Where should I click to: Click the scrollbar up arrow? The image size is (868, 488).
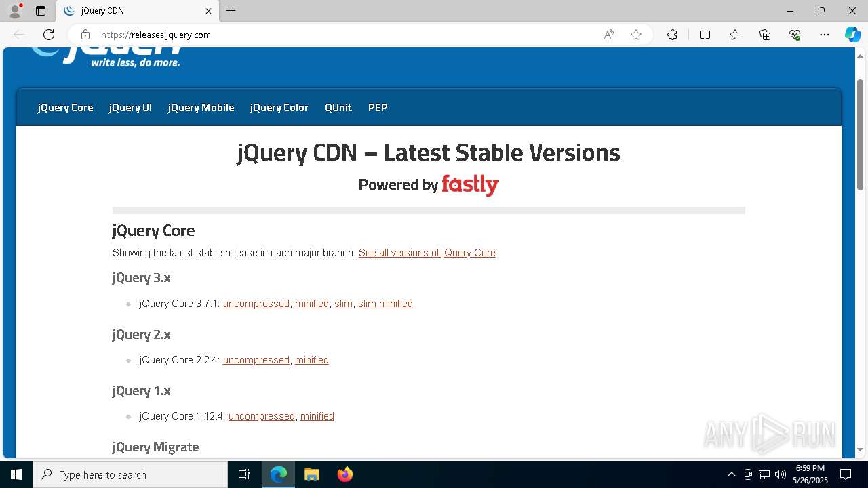tap(861, 56)
